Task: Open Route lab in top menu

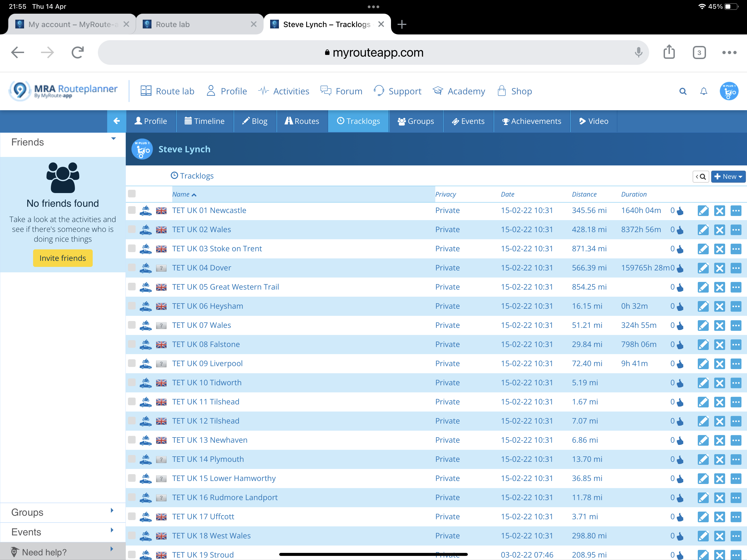Action: coord(167,91)
